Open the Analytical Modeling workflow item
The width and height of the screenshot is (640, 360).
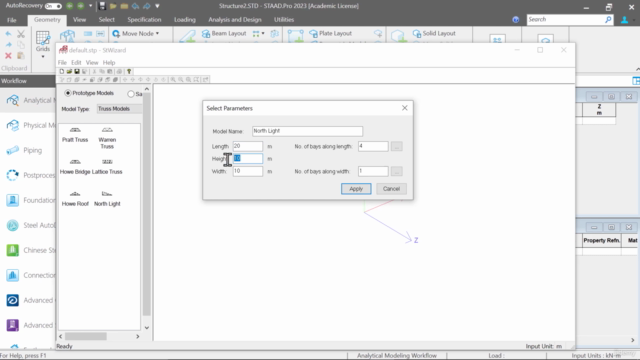pyautogui.click(x=28, y=100)
